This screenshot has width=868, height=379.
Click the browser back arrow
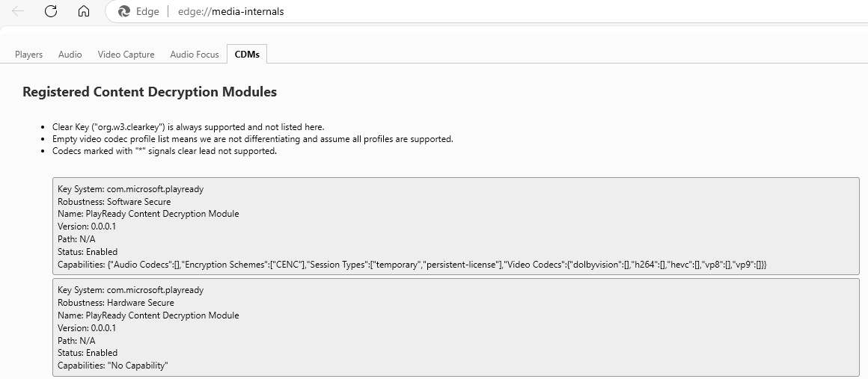(x=18, y=11)
